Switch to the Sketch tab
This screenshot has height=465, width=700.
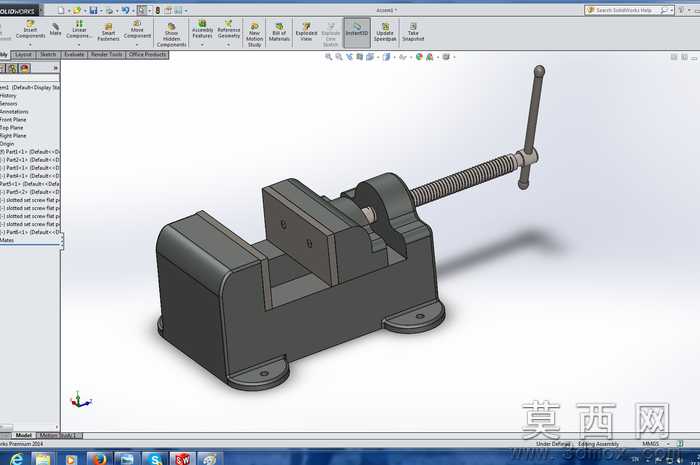[x=48, y=54]
